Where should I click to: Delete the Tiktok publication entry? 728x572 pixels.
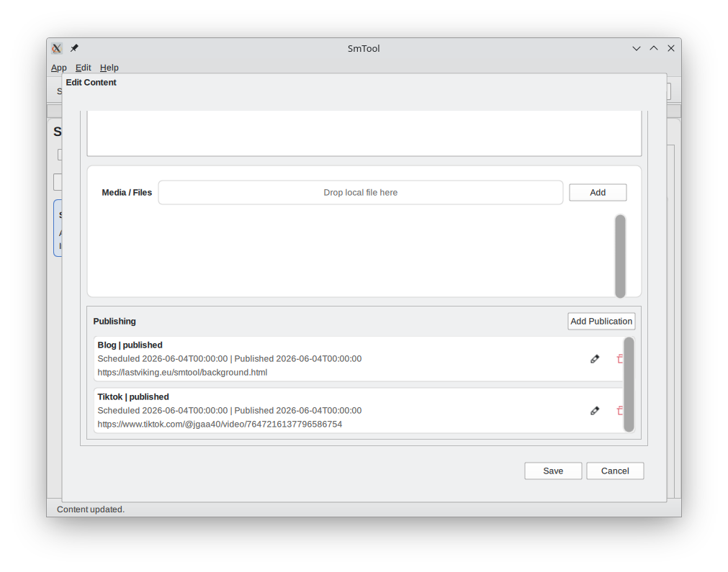point(619,411)
